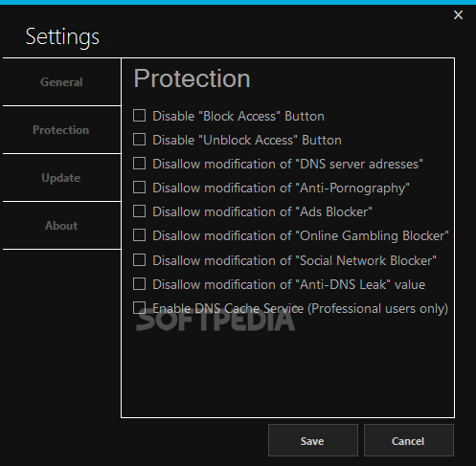Click the large Protection panel heading
Screen dimensions: 476x466
click(x=192, y=78)
